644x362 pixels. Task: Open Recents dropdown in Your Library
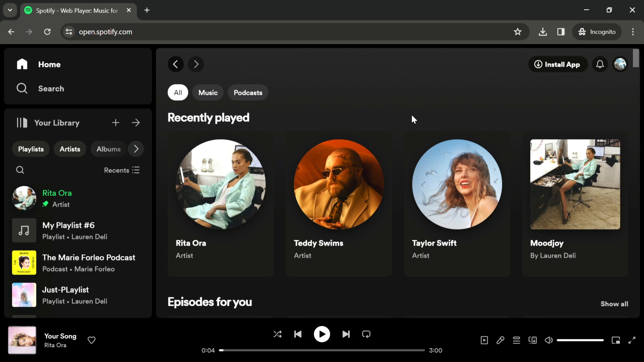122,170
